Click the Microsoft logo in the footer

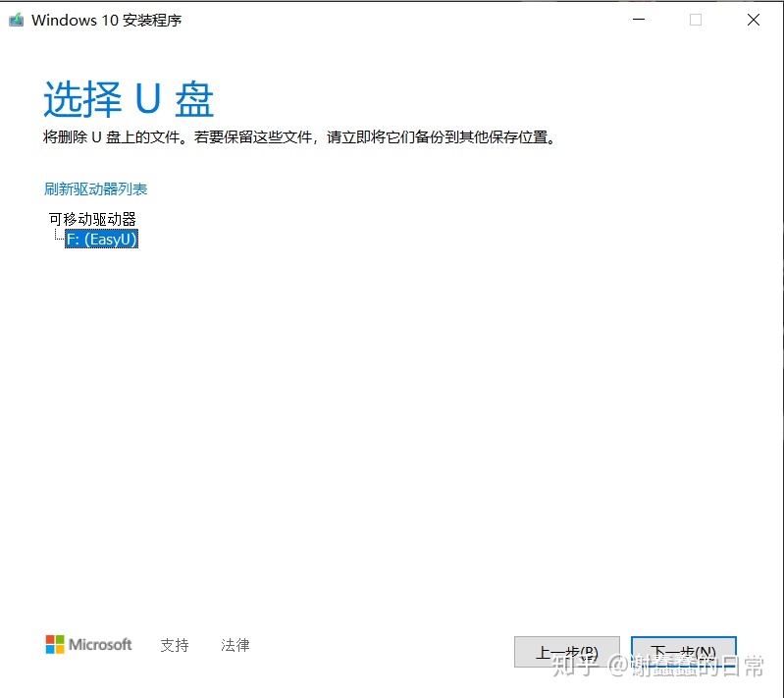click(88, 644)
